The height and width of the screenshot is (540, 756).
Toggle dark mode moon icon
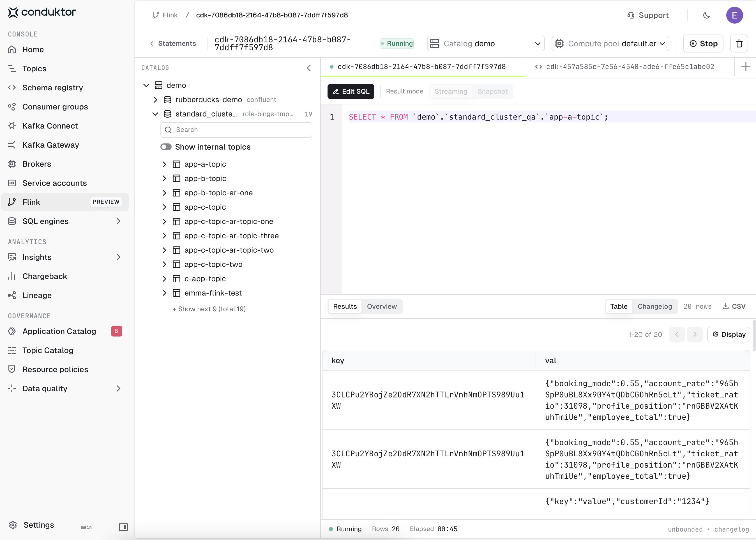pos(707,15)
